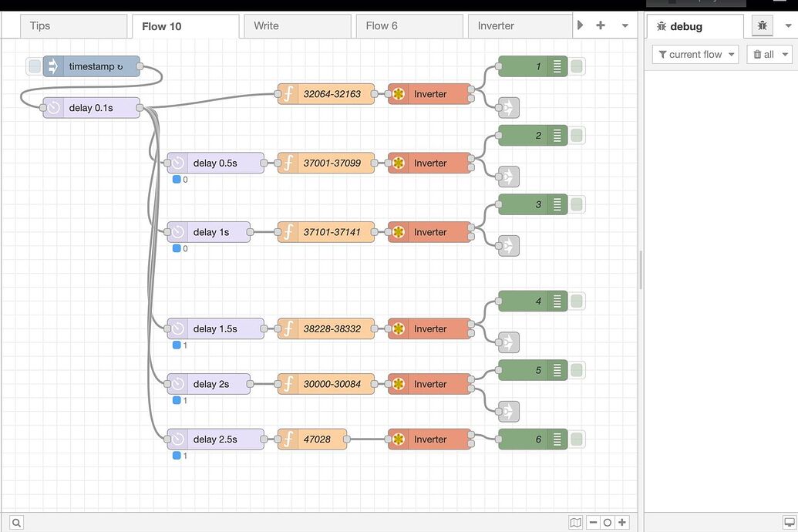Click Inverter modbus icon after 30000-30084
The width and height of the screenshot is (798, 532).
click(x=399, y=384)
